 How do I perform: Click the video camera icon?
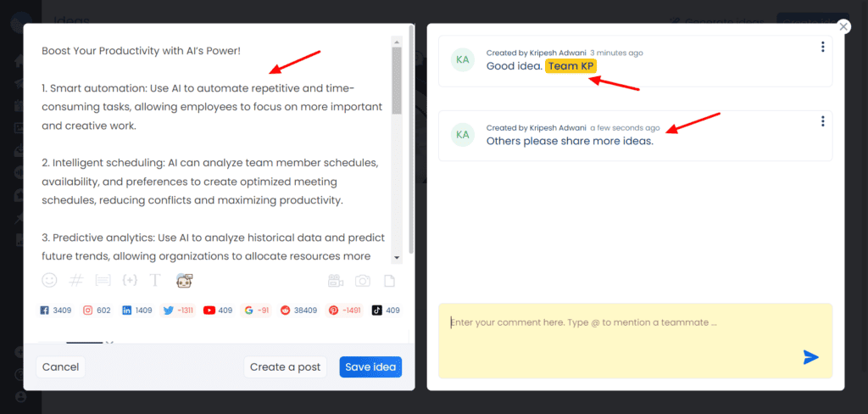(336, 281)
